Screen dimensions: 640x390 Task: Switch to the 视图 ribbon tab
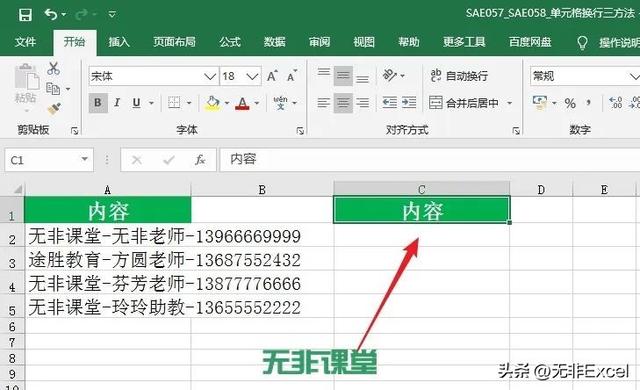click(364, 42)
